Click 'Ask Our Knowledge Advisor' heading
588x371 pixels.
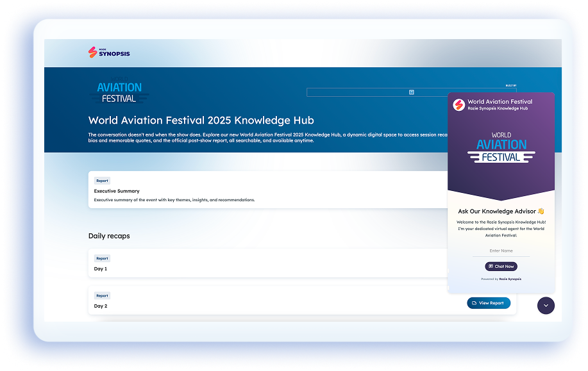(501, 211)
